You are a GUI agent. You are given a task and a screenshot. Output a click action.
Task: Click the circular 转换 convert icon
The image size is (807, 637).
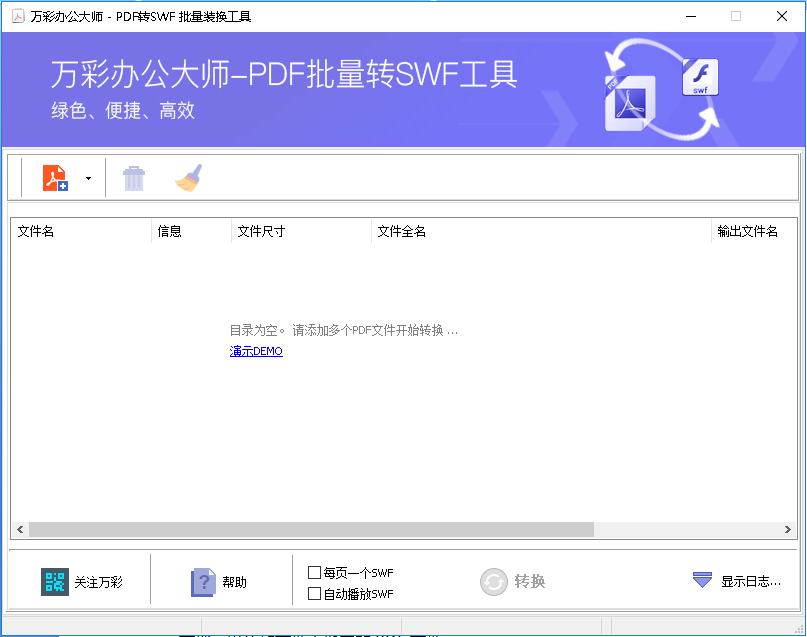click(494, 580)
